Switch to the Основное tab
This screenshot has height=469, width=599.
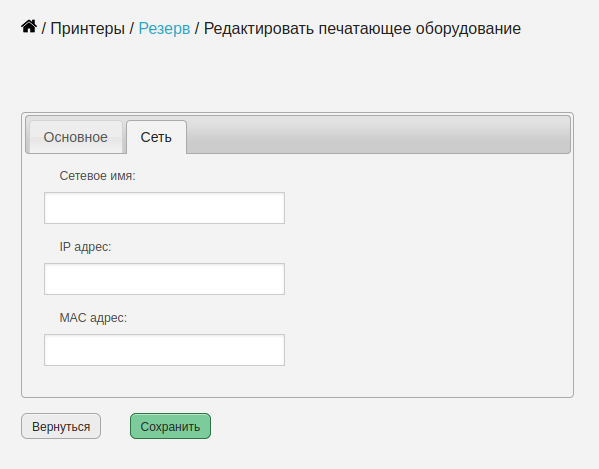pyautogui.click(x=76, y=137)
